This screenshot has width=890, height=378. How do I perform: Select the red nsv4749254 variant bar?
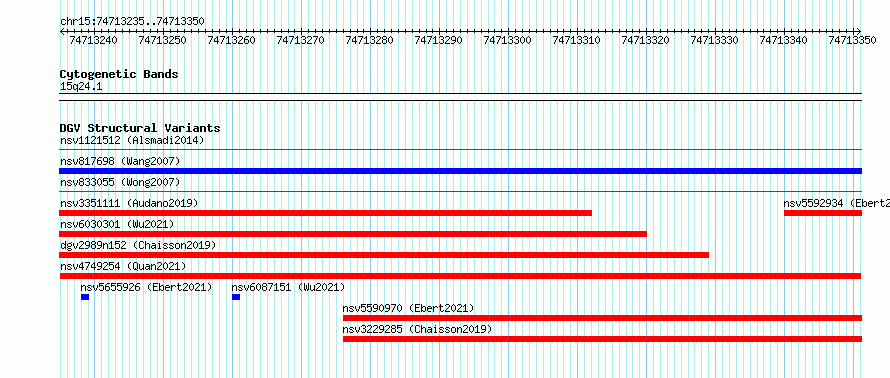pos(460,276)
